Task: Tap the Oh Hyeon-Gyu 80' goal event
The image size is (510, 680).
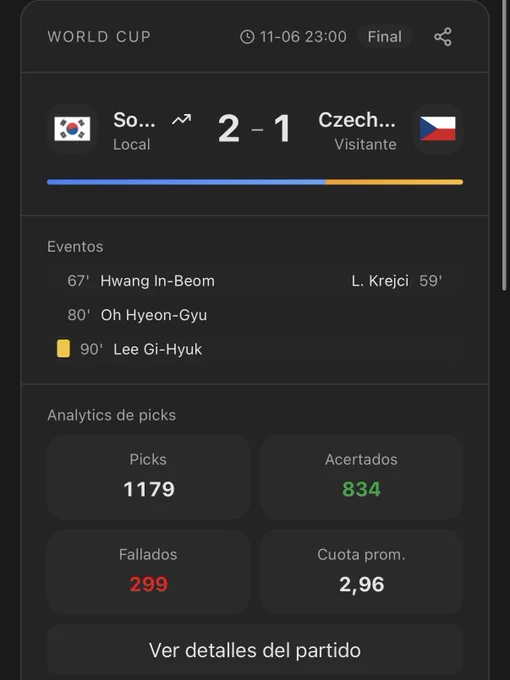Action: (x=137, y=315)
